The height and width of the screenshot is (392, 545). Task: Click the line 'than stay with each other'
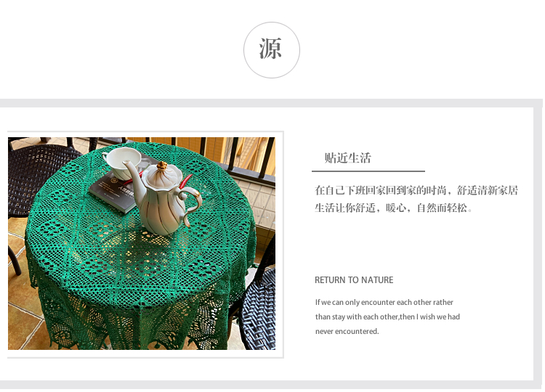387,317
